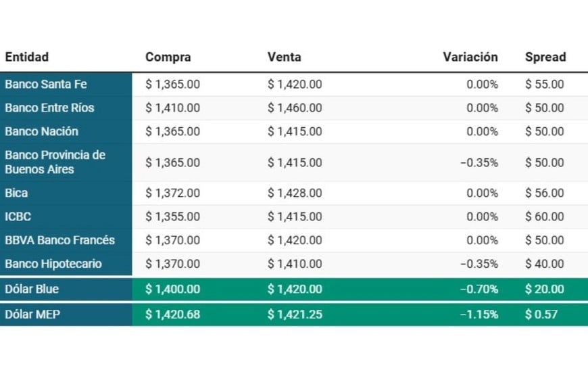Select the Variación column header
Image resolution: width=588 pixels, height=391 pixels.
tap(470, 57)
